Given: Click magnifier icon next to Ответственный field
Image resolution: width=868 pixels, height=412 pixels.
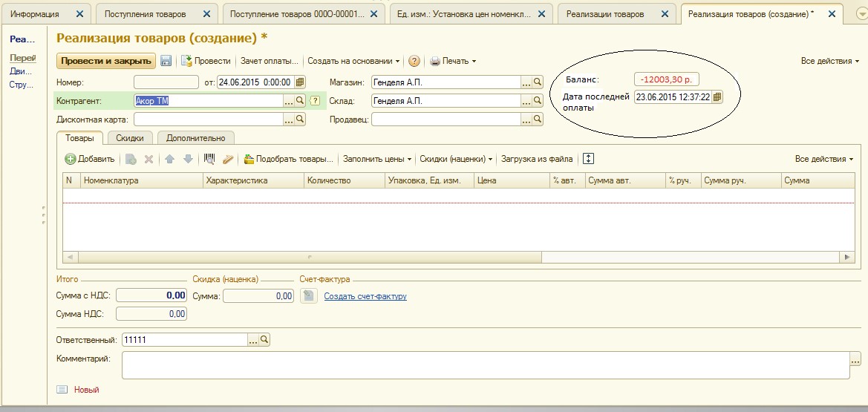Looking at the screenshot, I should pyautogui.click(x=264, y=340).
